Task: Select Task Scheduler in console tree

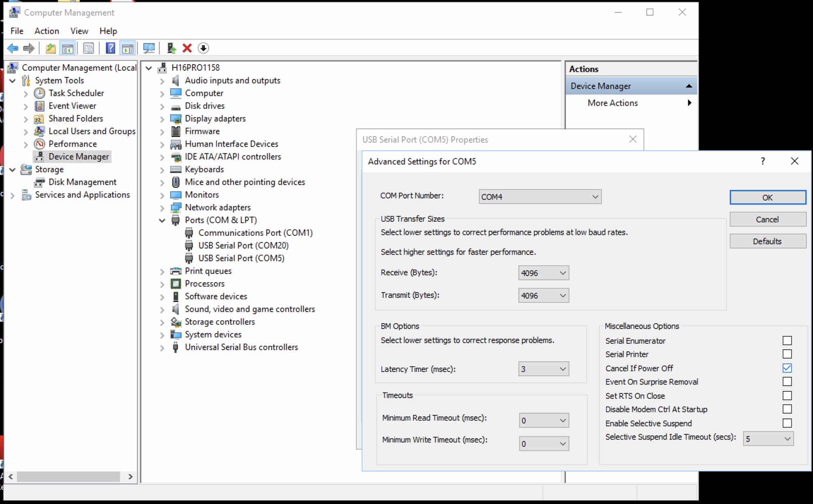Action: click(x=76, y=93)
